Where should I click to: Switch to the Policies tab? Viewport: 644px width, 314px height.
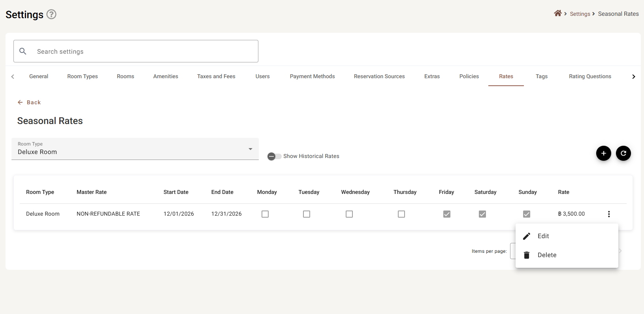tap(469, 77)
